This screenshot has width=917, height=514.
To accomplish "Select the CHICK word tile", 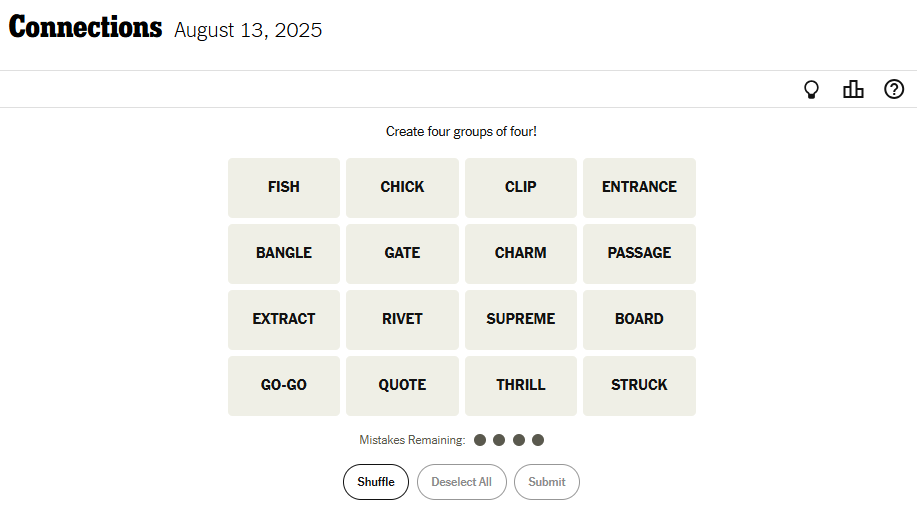I will point(402,187).
